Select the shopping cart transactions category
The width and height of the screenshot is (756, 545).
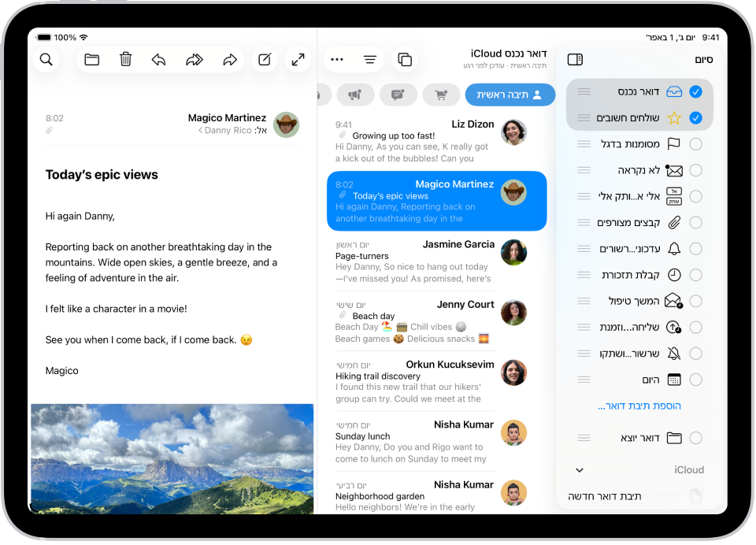[x=441, y=95]
